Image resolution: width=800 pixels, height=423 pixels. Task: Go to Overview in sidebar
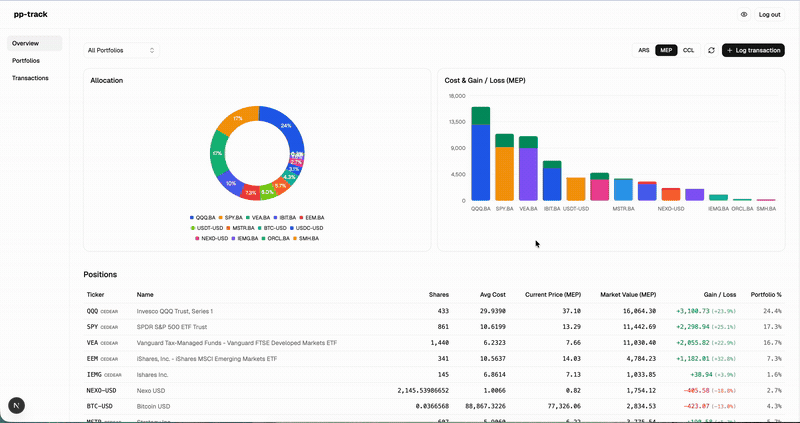(35, 43)
